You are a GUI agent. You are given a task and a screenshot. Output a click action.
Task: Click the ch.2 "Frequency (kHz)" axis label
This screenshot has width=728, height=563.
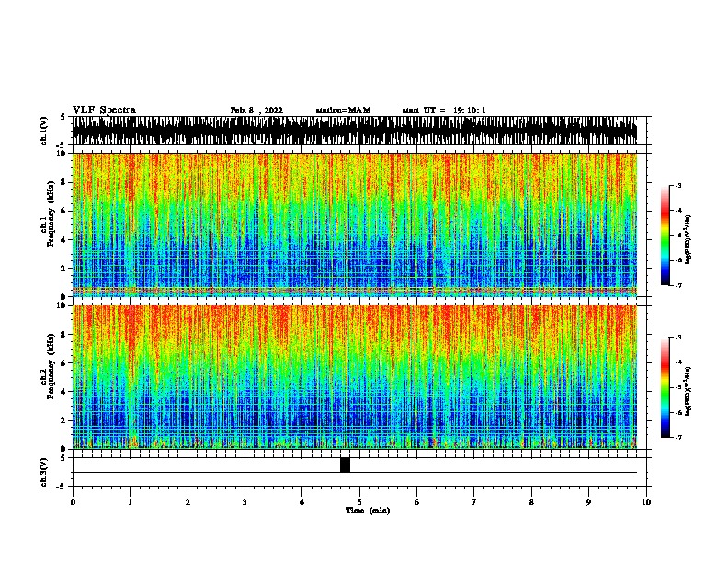click(x=51, y=366)
